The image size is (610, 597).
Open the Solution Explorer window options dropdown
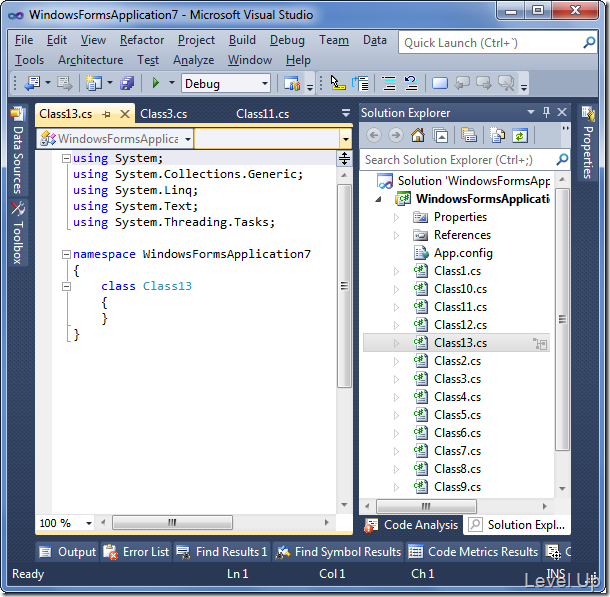pos(531,112)
